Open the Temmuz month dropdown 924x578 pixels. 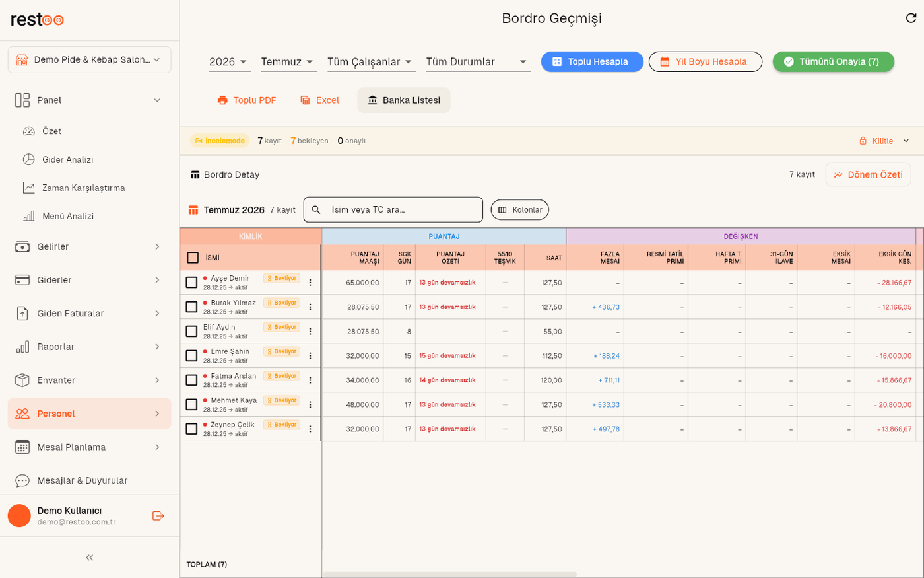click(x=288, y=62)
